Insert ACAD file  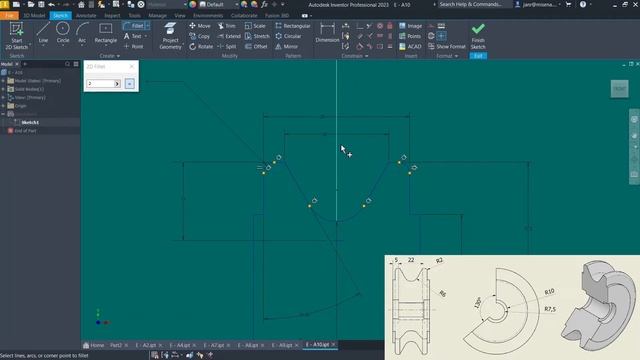(x=410, y=47)
